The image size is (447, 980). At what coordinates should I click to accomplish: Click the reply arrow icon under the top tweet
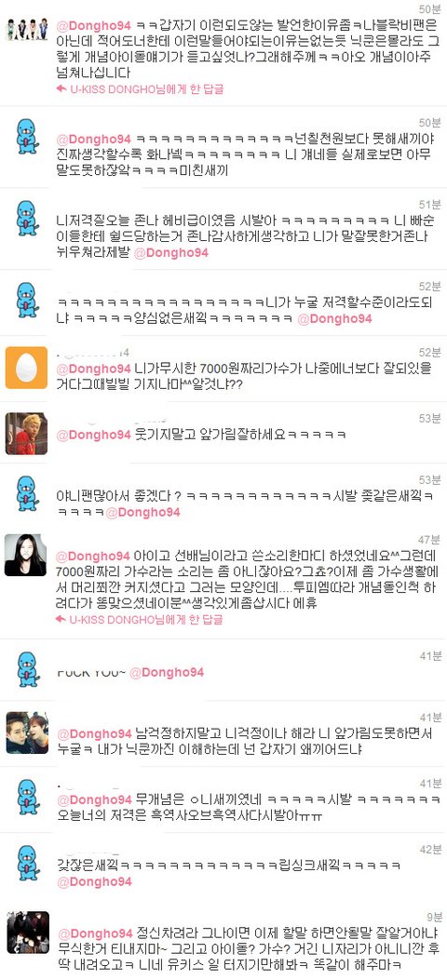tap(61, 88)
